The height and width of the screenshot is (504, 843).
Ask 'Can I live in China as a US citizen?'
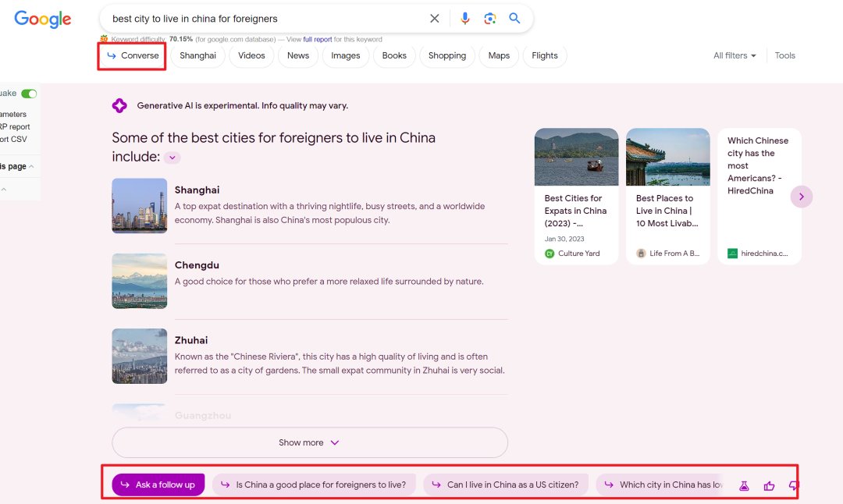coord(506,484)
